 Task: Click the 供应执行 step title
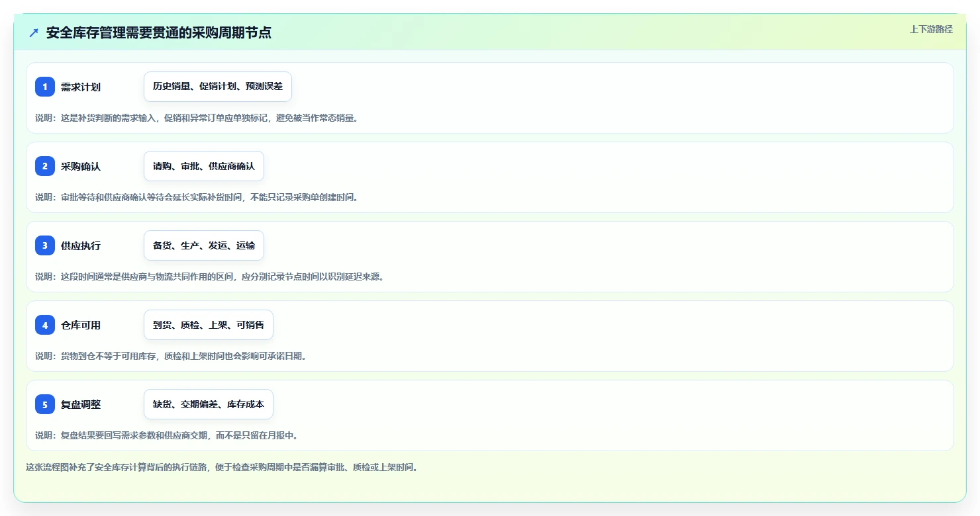click(x=81, y=245)
